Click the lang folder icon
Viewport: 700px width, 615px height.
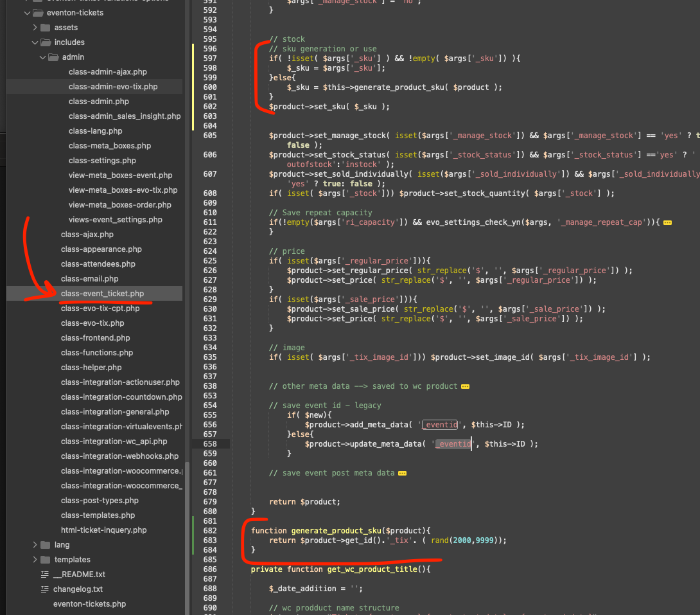coord(45,545)
